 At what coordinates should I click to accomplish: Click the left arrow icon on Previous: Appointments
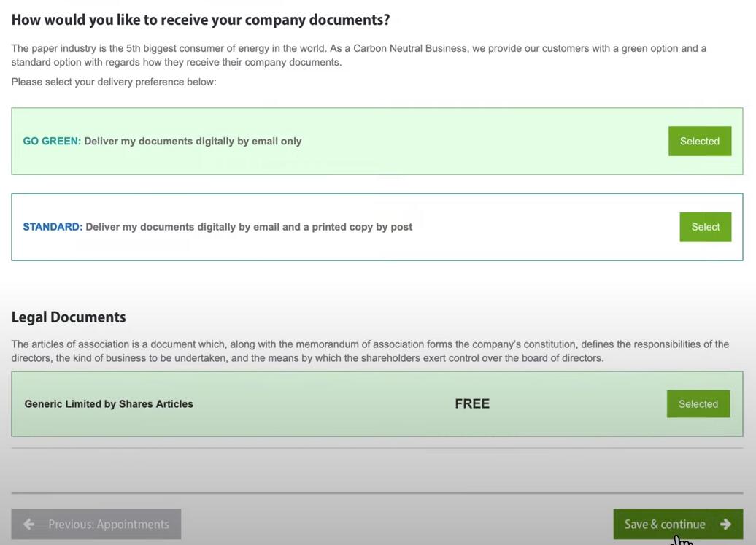(x=29, y=524)
